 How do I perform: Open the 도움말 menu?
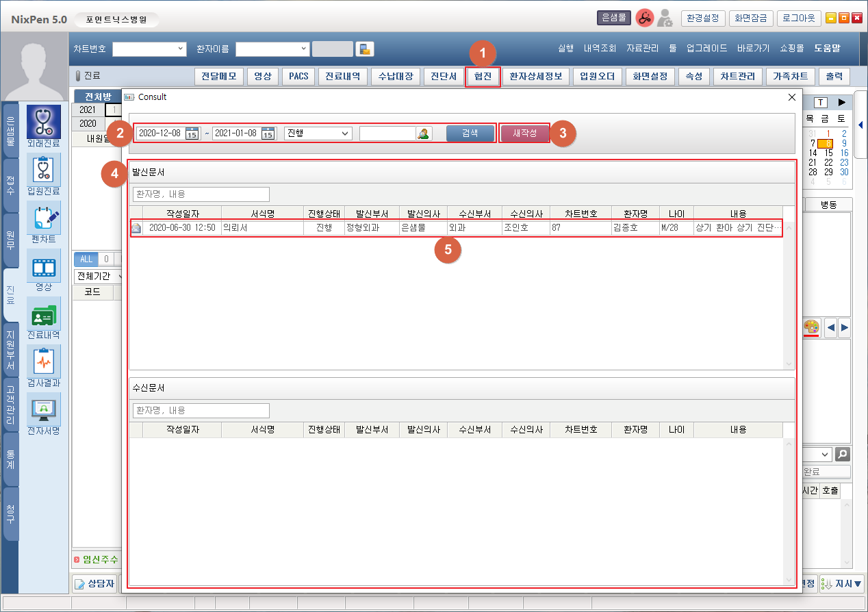click(x=827, y=49)
